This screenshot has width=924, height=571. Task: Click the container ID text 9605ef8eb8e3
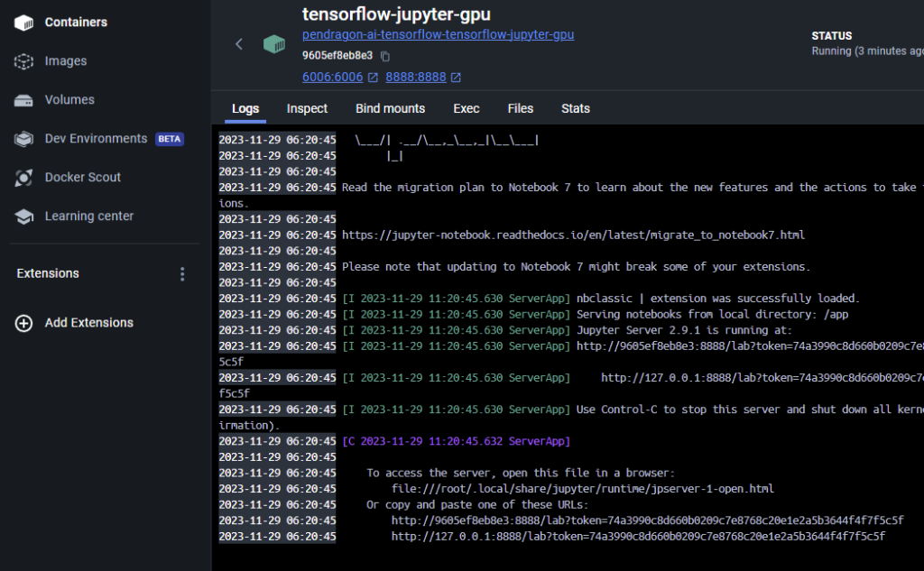337,56
